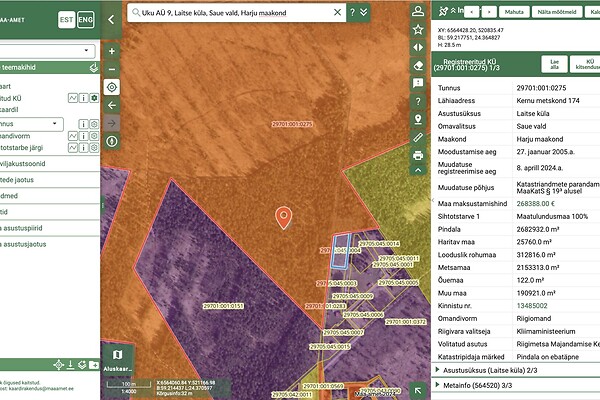The width and height of the screenshot is (600, 400).
Task: Select the eraser clear tool
Action: (x=418, y=65)
